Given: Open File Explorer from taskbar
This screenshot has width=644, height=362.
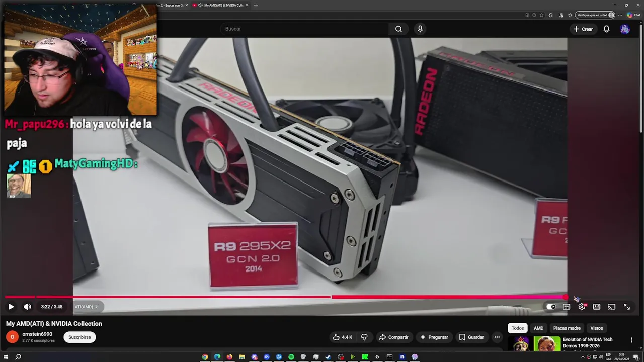Looking at the screenshot, I should pos(242,357).
